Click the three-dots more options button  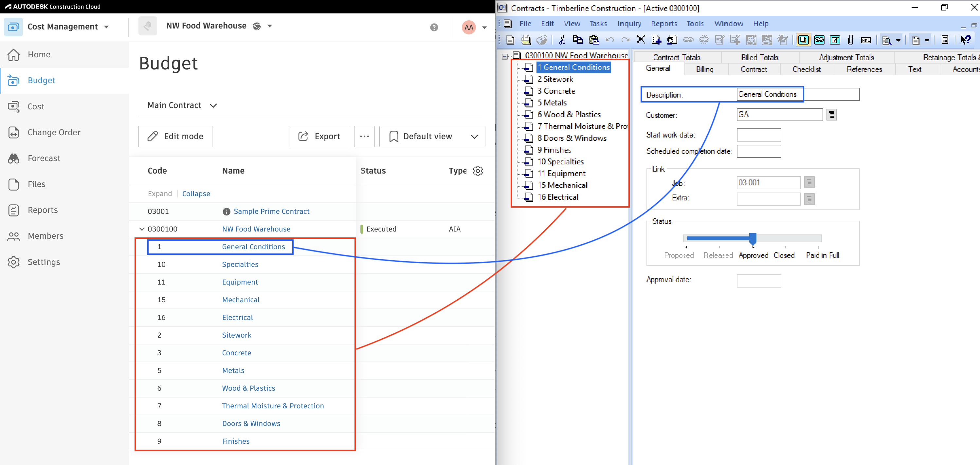pyautogui.click(x=364, y=136)
